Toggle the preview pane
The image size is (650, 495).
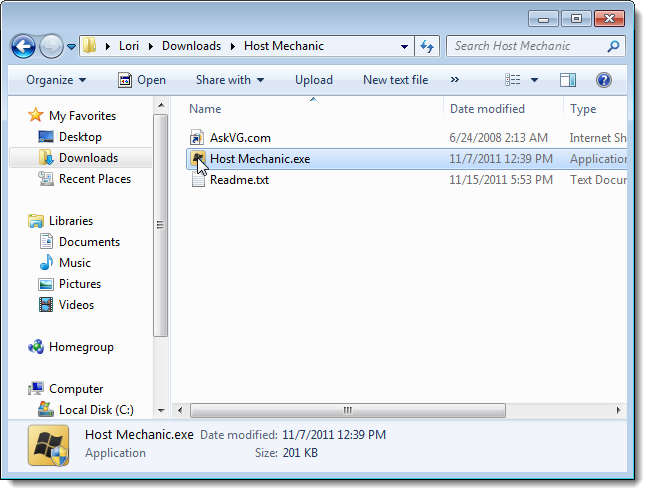[x=568, y=80]
